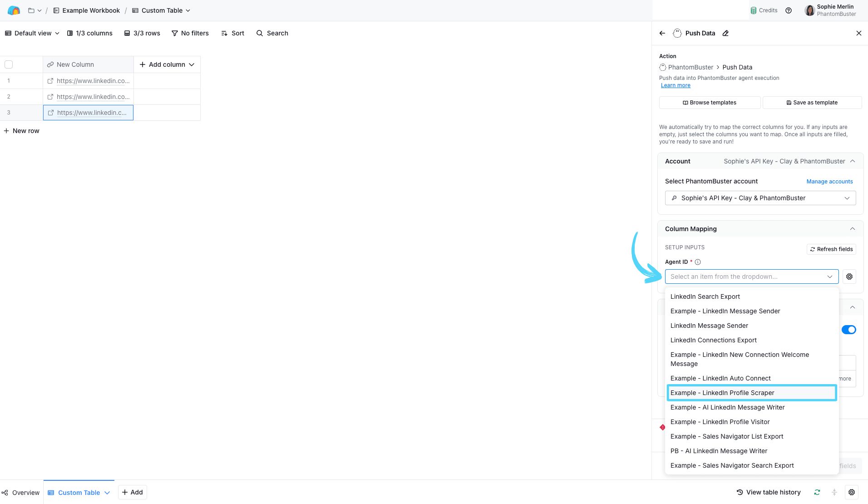This screenshot has width=868, height=504.
Task: Toggle the blue switch in the side panel
Action: [848, 330]
